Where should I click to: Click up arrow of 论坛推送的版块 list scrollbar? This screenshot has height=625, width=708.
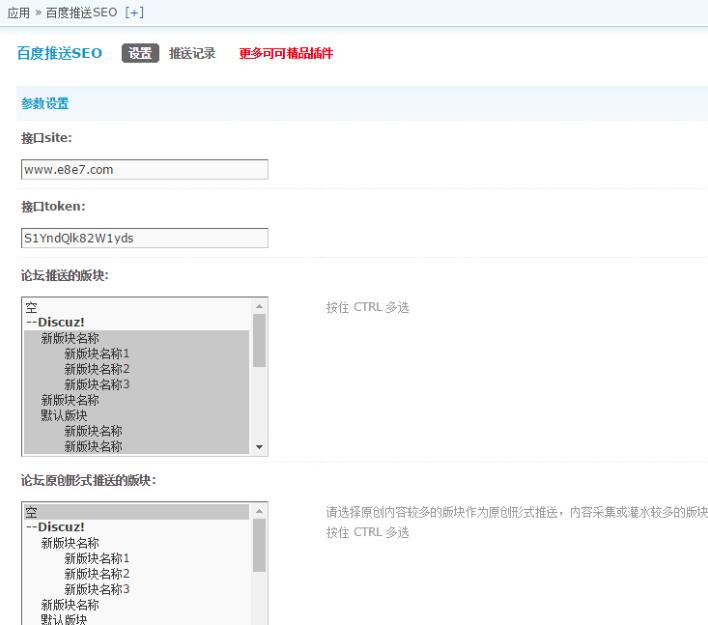[259, 306]
